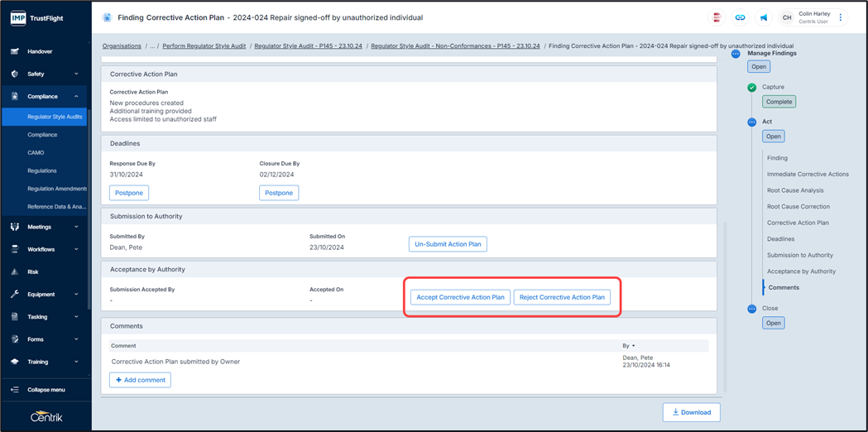Click the red database icon in header
868x432 pixels.
point(717,17)
